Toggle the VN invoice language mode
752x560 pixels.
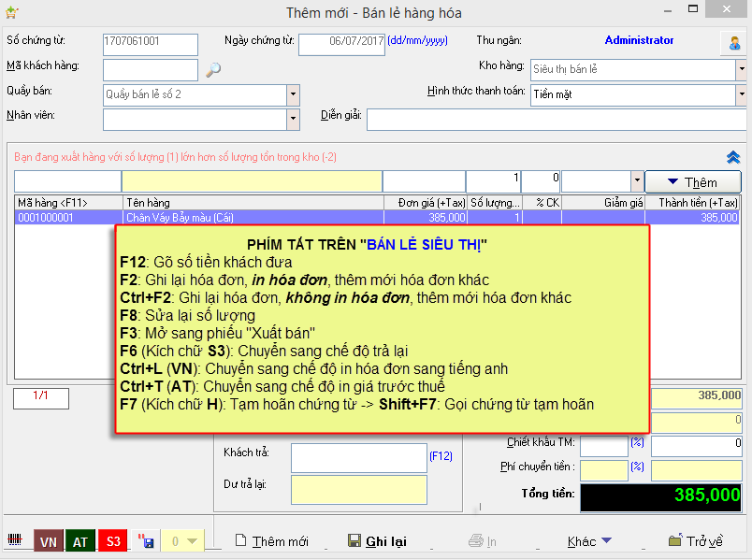pyautogui.click(x=48, y=541)
